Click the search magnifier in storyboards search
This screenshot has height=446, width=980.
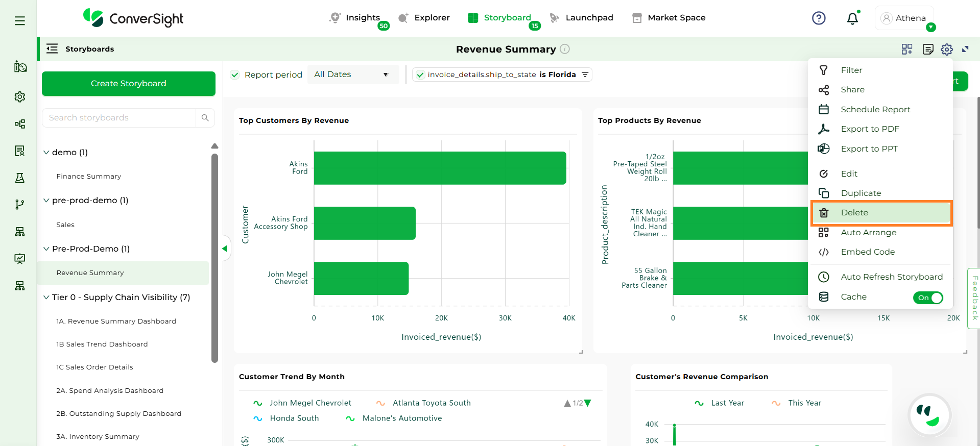coord(205,118)
